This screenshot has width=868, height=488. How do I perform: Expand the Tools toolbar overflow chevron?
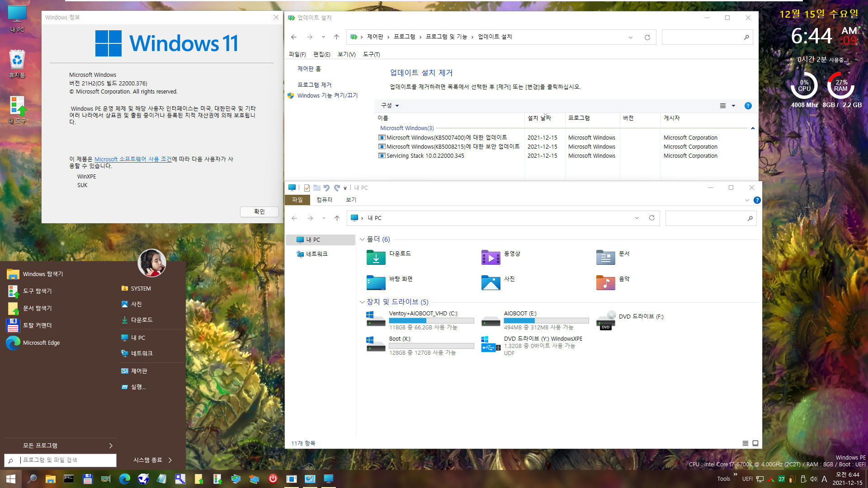736,474
